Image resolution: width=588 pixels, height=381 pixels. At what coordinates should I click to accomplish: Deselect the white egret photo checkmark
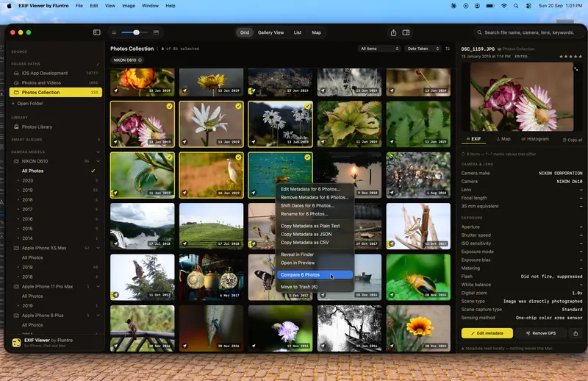[238, 157]
